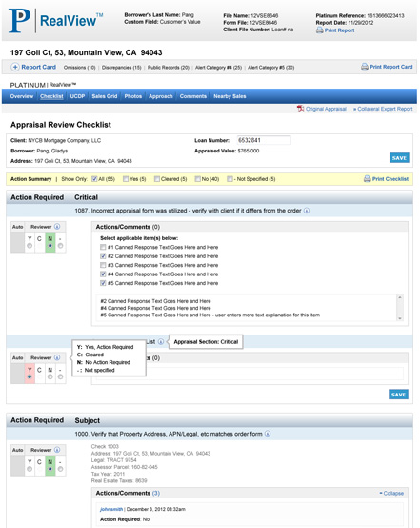Open info icon for item 1087
The width and height of the screenshot is (420, 528).
click(307, 211)
